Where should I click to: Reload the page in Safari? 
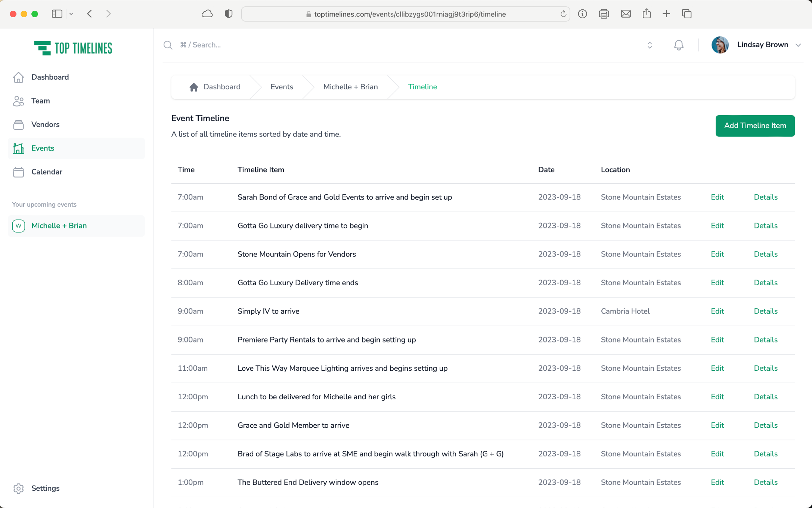(x=563, y=14)
